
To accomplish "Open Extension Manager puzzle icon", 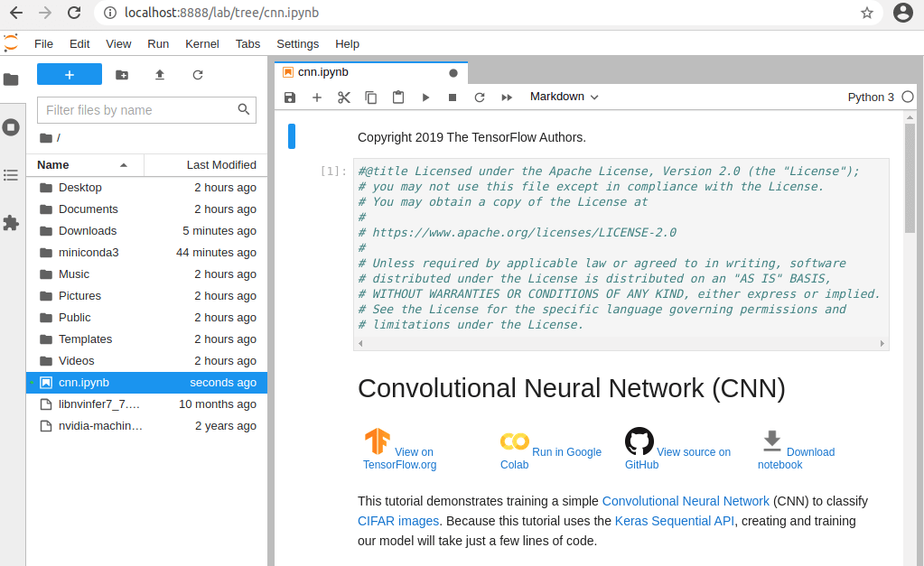I will tap(11, 223).
